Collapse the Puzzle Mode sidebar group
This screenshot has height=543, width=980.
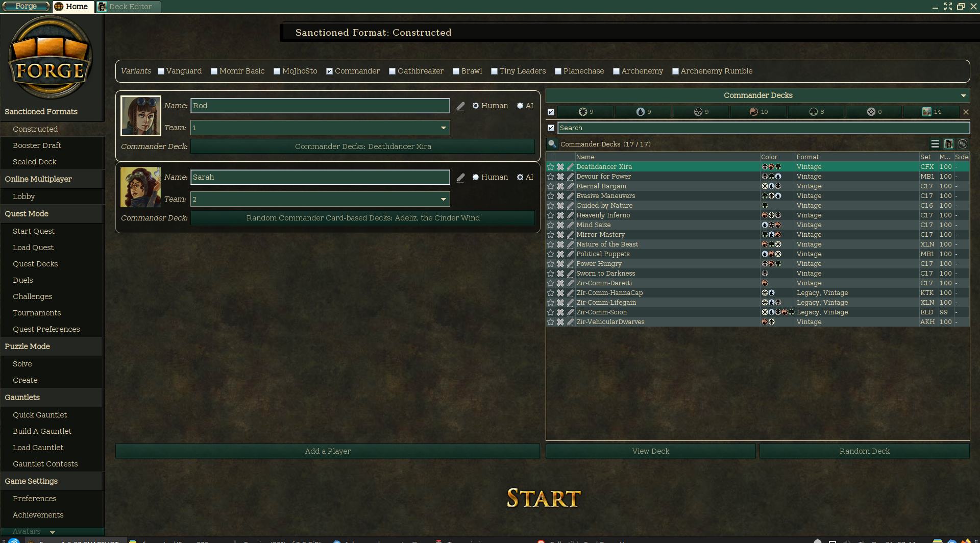(x=53, y=347)
